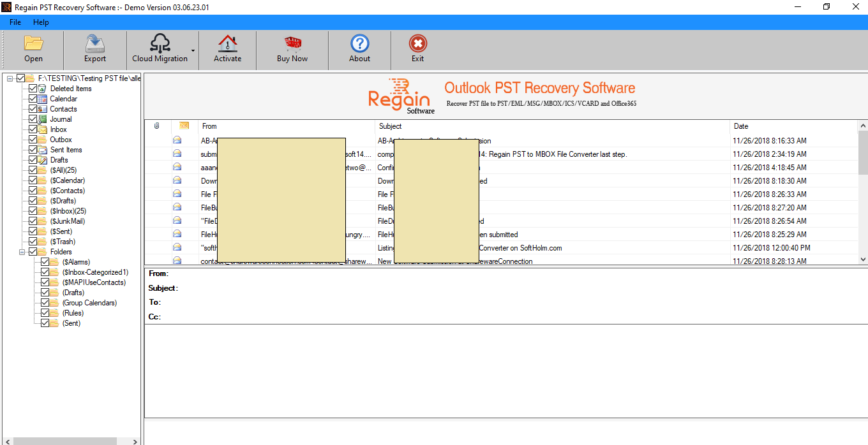Open the File menu
Viewport: 868px width, 445px height.
point(15,22)
